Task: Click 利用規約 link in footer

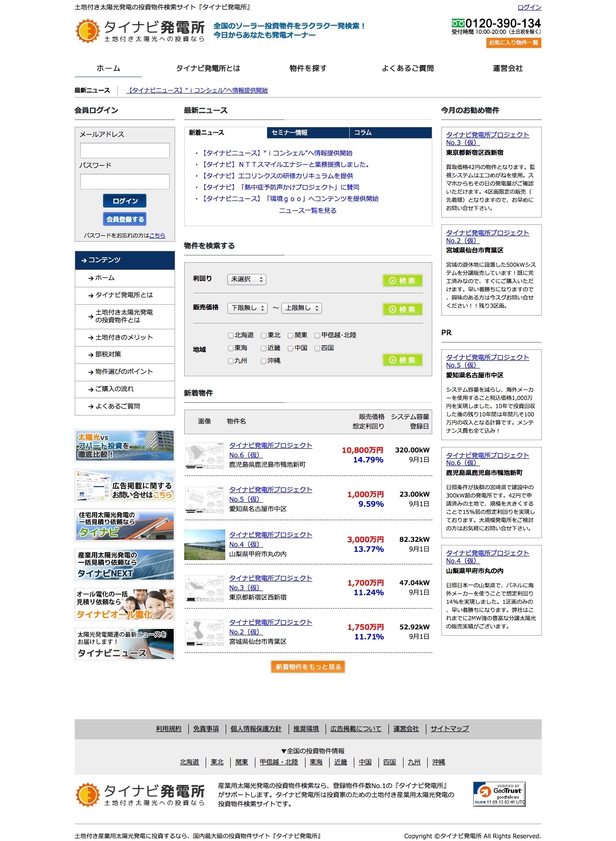Action: pos(169,729)
